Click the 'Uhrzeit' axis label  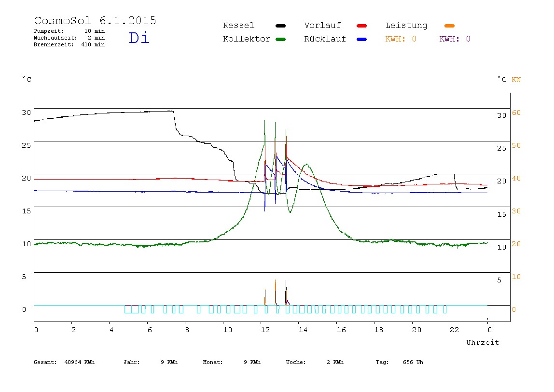(x=483, y=342)
